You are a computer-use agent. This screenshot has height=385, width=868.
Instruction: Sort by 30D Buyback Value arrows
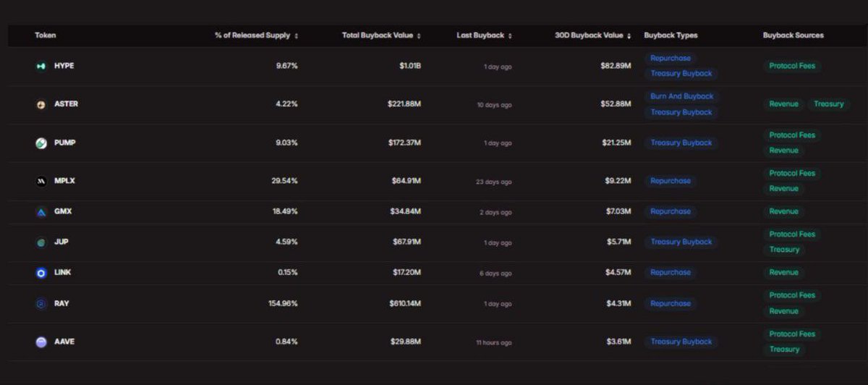click(x=629, y=35)
